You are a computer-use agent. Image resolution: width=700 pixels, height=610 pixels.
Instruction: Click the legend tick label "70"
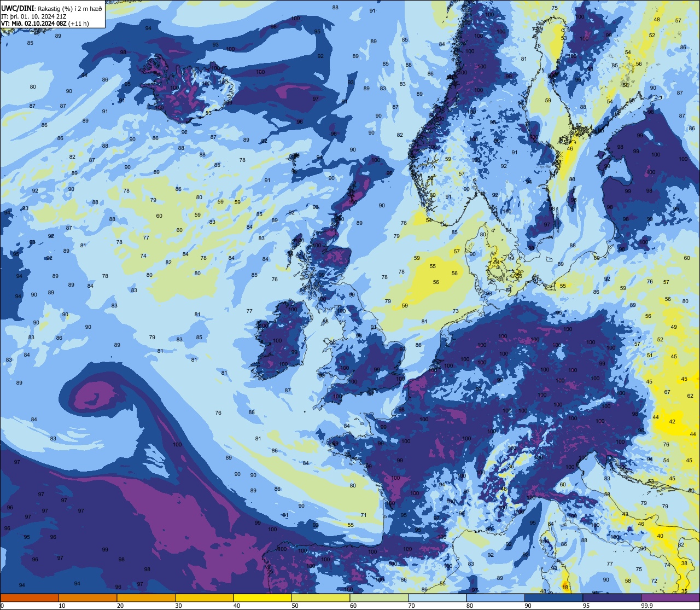[x=412, y=606]
